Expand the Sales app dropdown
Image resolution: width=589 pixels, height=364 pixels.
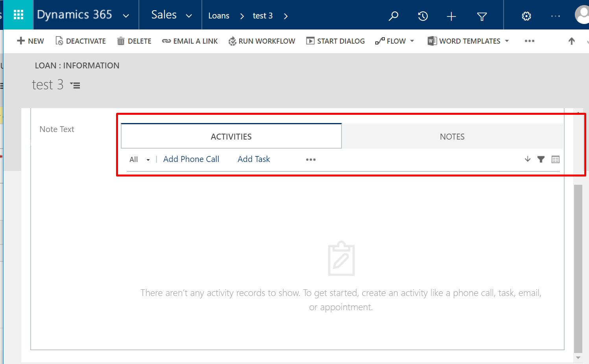(x=189, y=16)
